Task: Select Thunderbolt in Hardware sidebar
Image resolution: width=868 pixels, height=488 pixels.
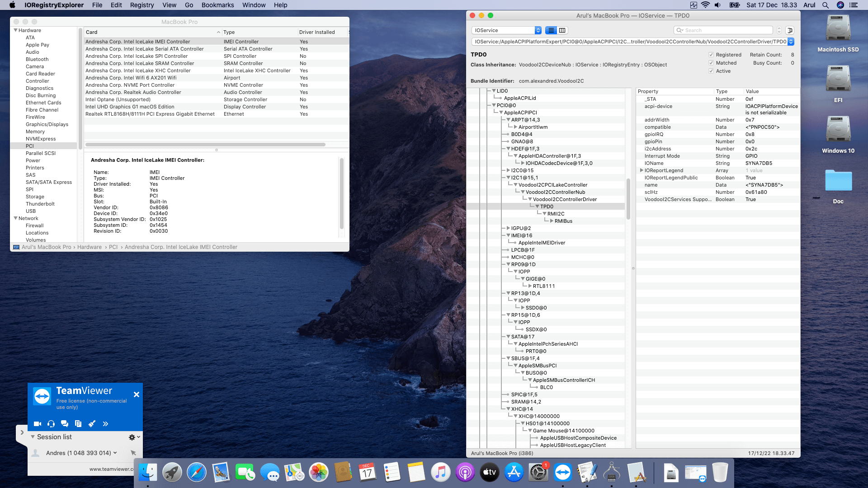Action: click(x=40, y=204)
